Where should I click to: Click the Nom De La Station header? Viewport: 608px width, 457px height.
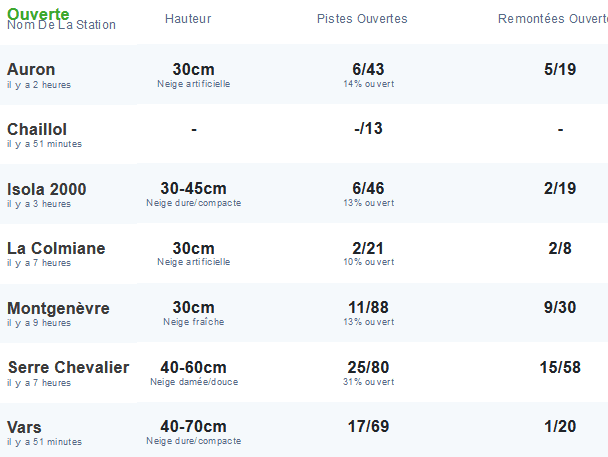[x=61, y=25]
